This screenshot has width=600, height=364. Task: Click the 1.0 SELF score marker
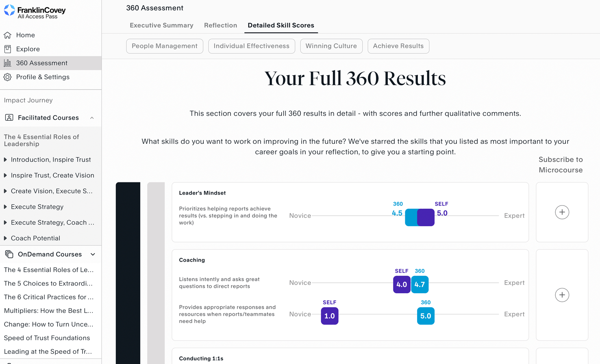point(330,316)
